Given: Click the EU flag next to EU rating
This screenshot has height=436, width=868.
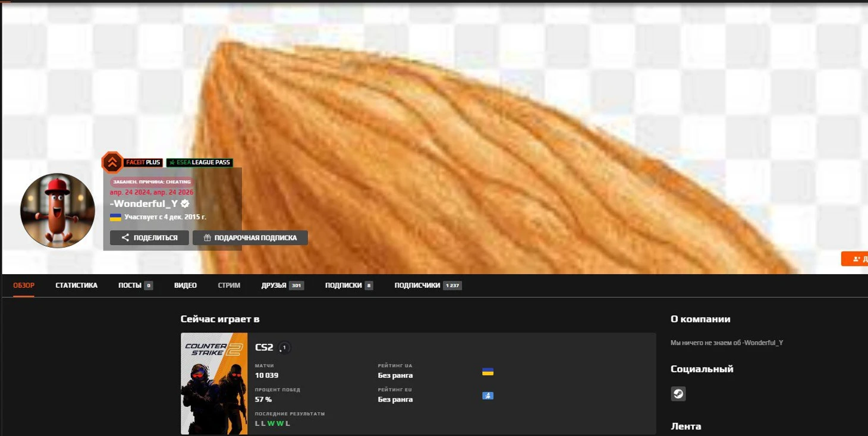Looking at the screenshot, I should (488, 396).
